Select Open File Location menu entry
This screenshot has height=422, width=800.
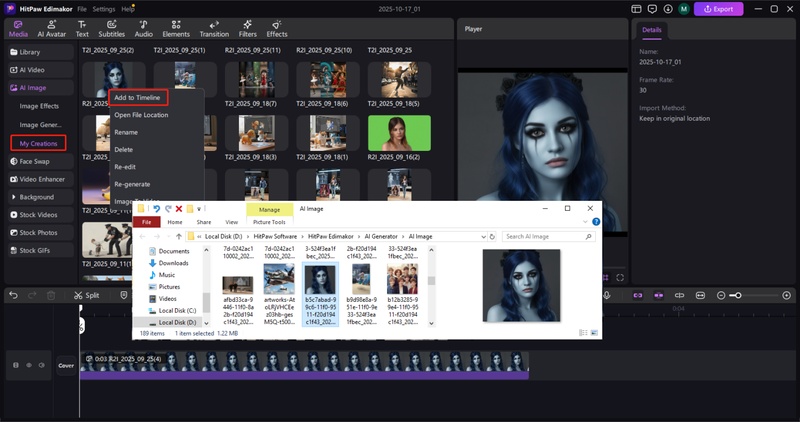(141, 115)
